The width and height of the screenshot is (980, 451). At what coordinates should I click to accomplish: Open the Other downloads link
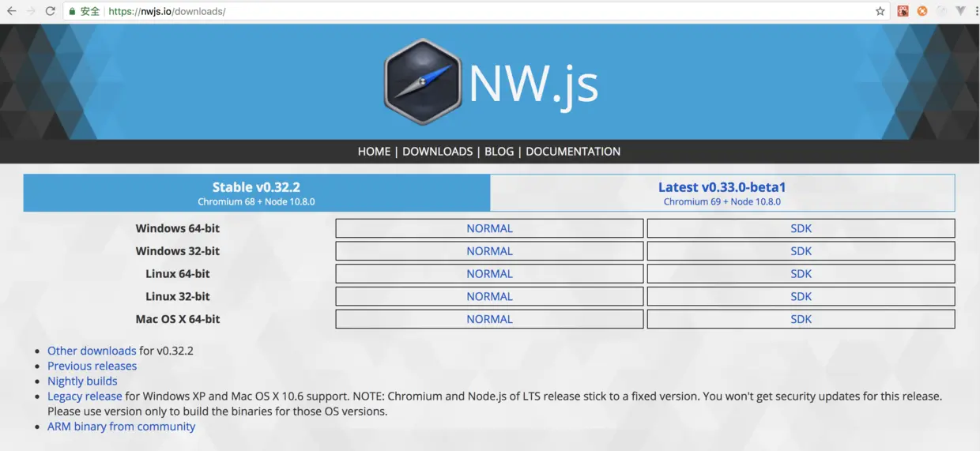(92, 351)
